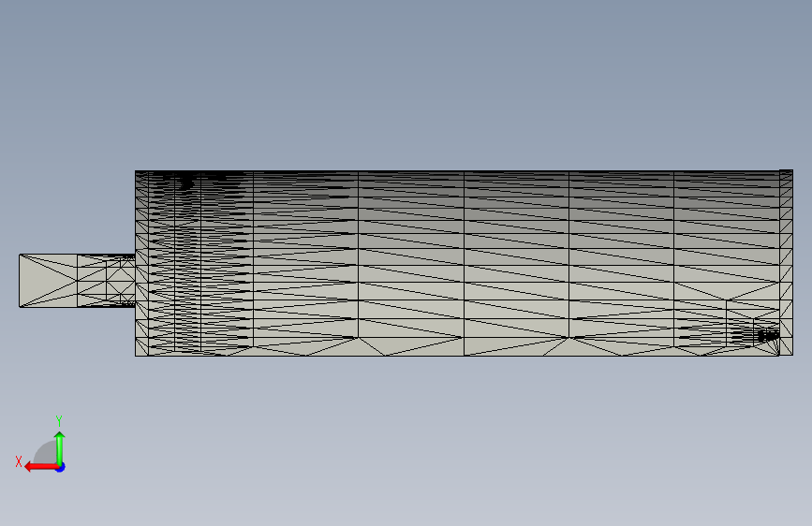Click the gray quadrant of the axis triad
The height and width of the screenshot is (526, 812).
click(x=46, y=453)
